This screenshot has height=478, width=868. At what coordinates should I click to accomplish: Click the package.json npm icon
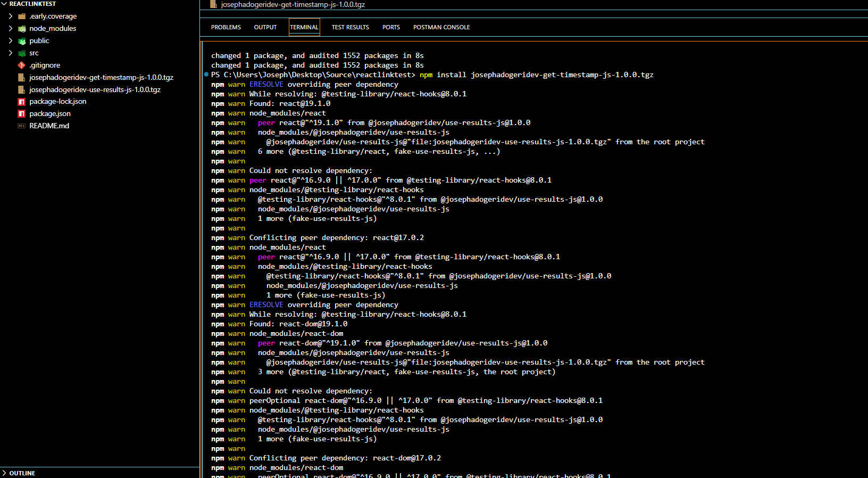click(x=22, y=114)
